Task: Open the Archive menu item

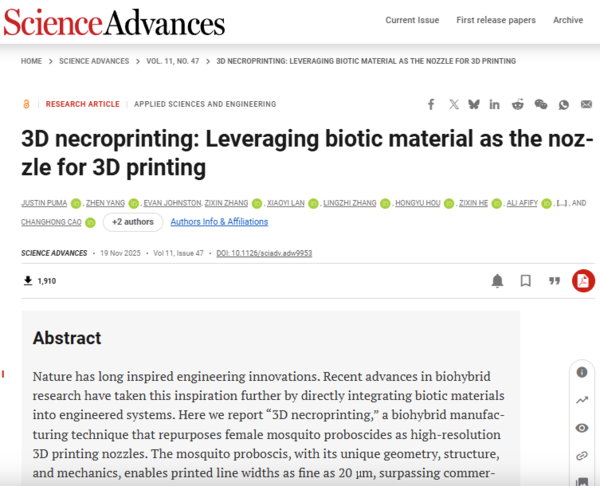Action: coord(568,20)
